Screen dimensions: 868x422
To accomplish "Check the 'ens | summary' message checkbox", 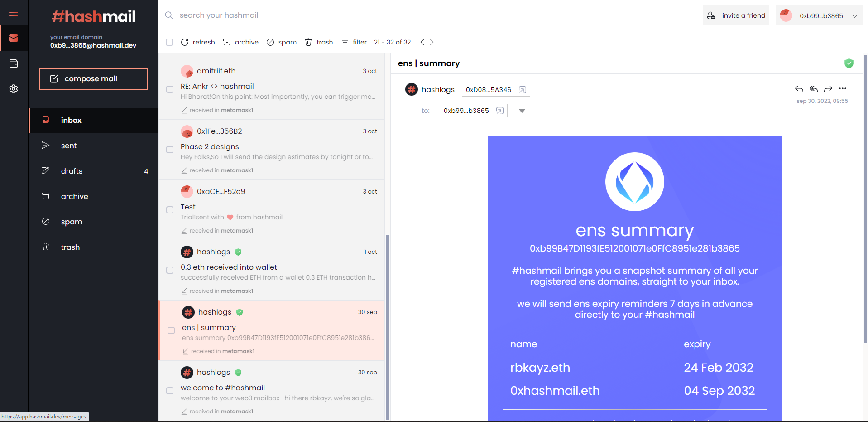I will point(171,330).
